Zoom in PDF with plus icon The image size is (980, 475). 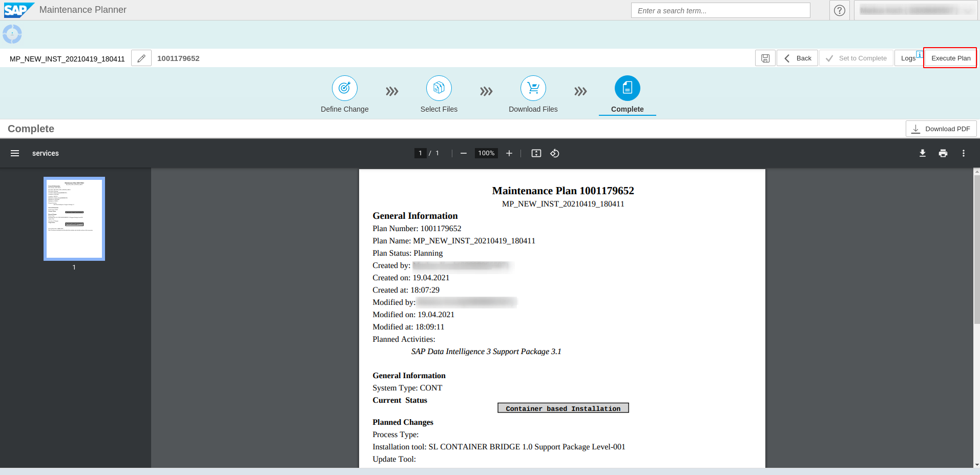click(x=509, y=153)
